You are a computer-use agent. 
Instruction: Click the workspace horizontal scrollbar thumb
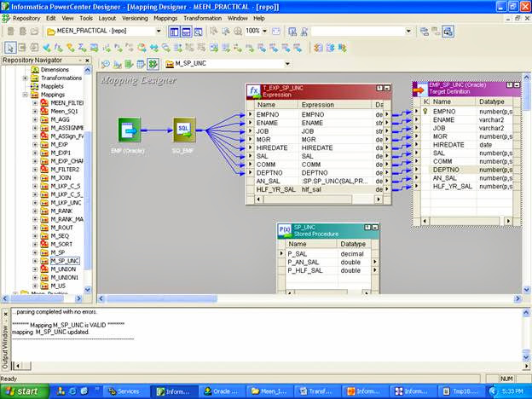click(x=162, y=299)
